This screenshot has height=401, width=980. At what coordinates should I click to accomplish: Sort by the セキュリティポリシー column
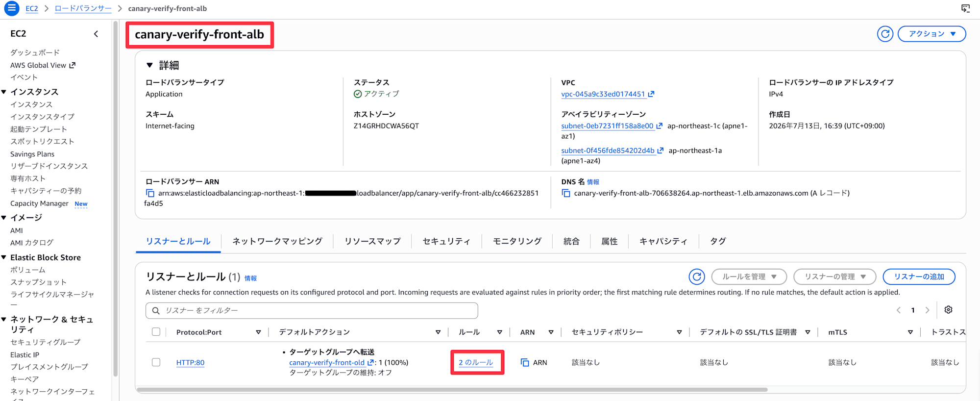tap(679, 332)
